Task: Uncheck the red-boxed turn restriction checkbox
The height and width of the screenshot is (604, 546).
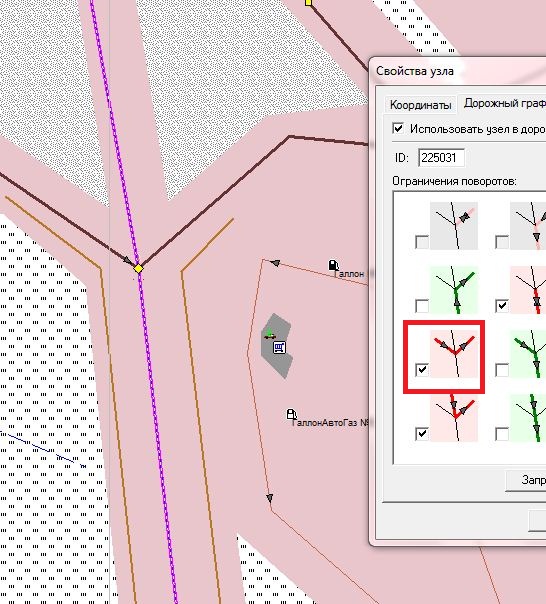Action: click(x=422, y=370)
